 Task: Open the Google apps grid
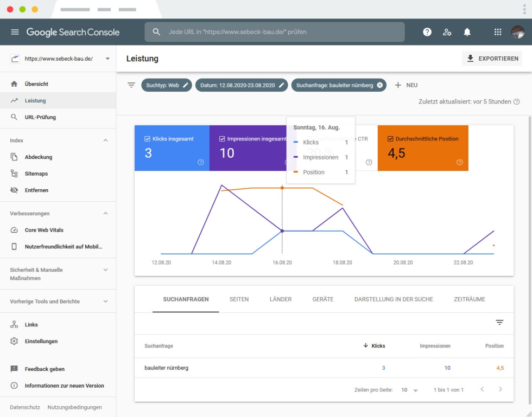pos(497,32)
